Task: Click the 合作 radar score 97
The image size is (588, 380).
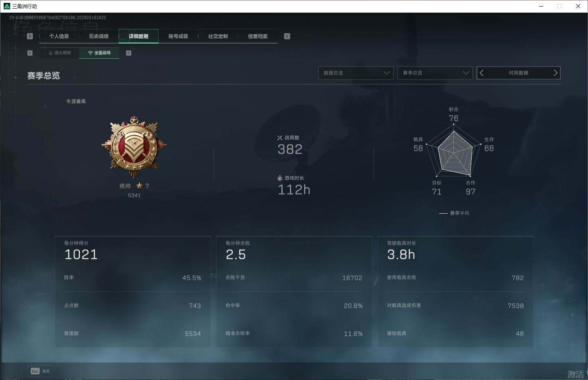Action: pos(471,192)
